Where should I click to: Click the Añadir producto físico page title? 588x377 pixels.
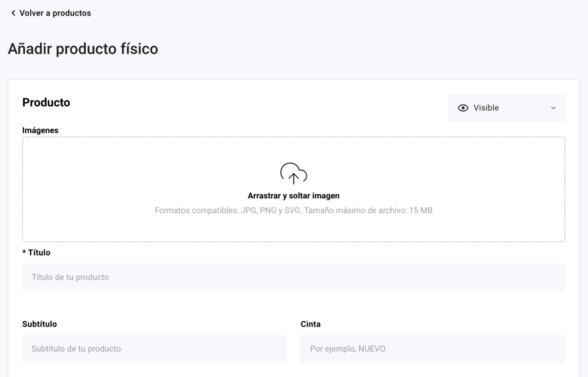[x=83, y=49]
